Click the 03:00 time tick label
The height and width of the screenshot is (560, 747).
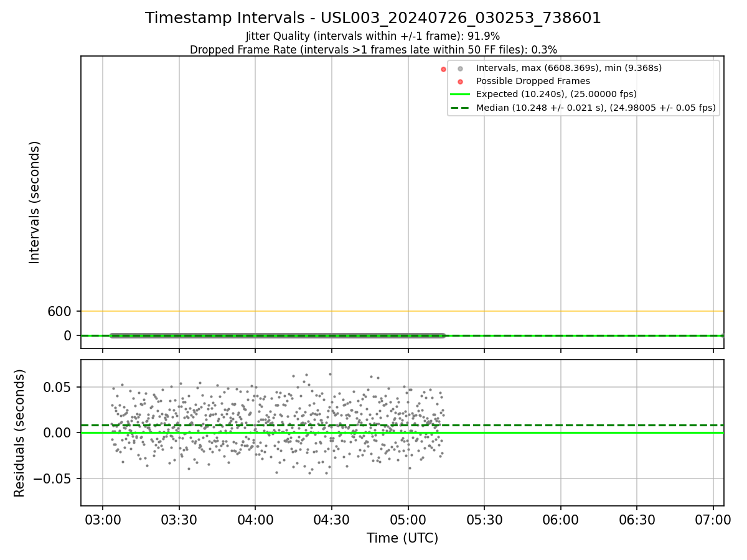[103, 520]
